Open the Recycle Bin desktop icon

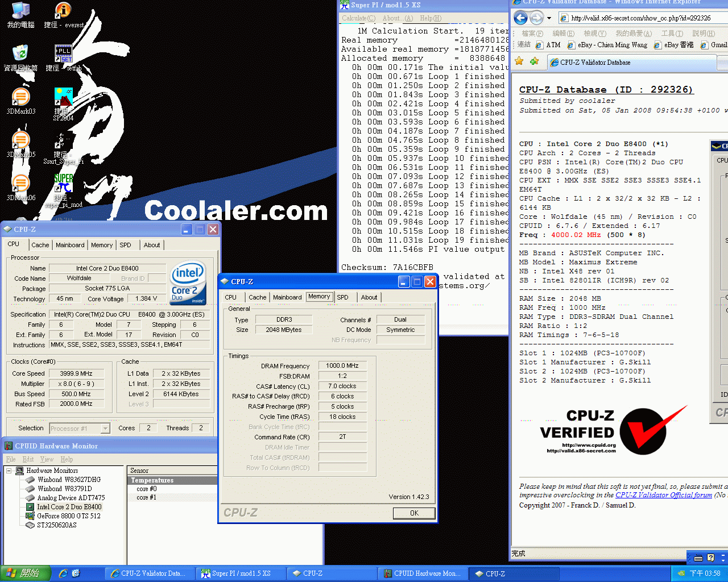(20, 58)
